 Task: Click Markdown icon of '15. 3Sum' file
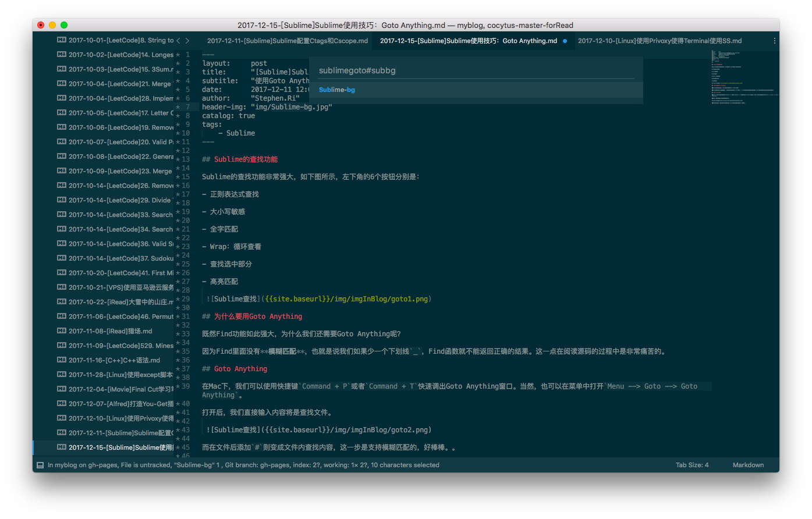click(x=61, y=69)
